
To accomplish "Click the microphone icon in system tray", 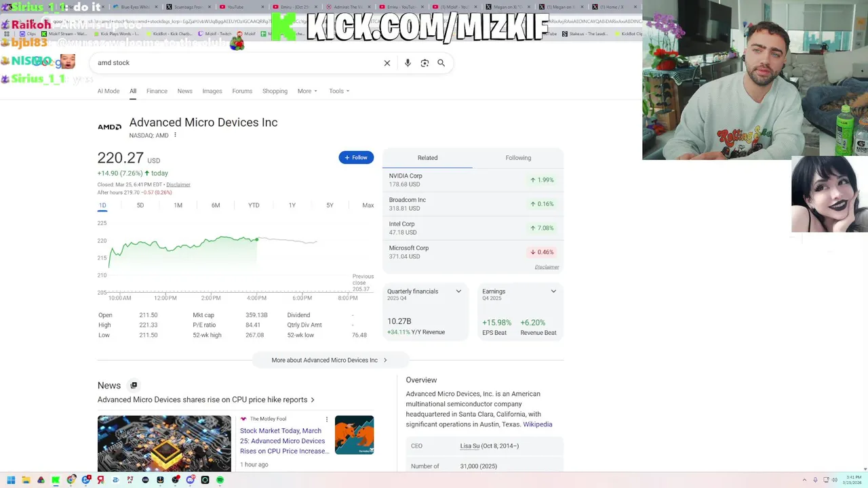I will coord(815,480).
